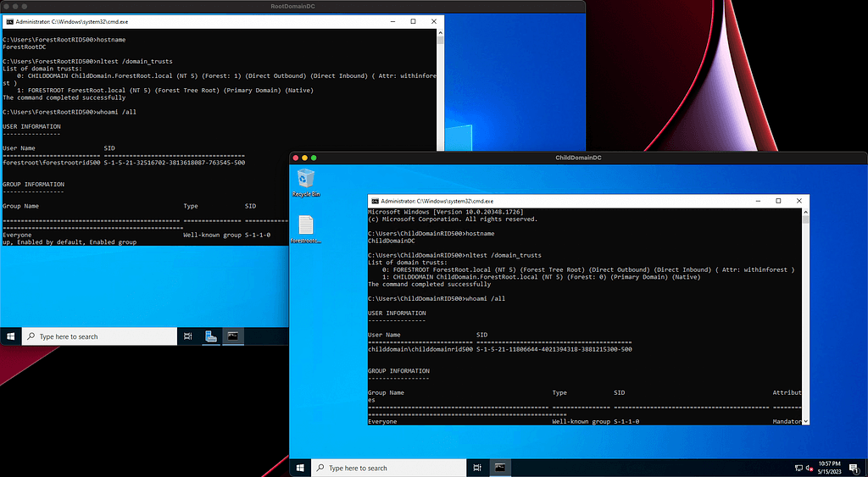Click cmd icon in RootDomainDC taskbar
Screen dimensions: 868x477
point(232,336)
